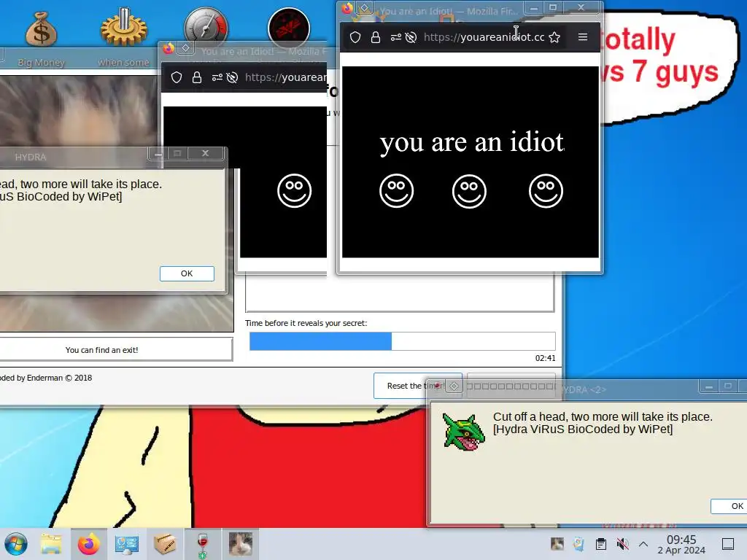Screen dimensions: 747x560
Task: Click the show desktop button
Action: [728, 544]
